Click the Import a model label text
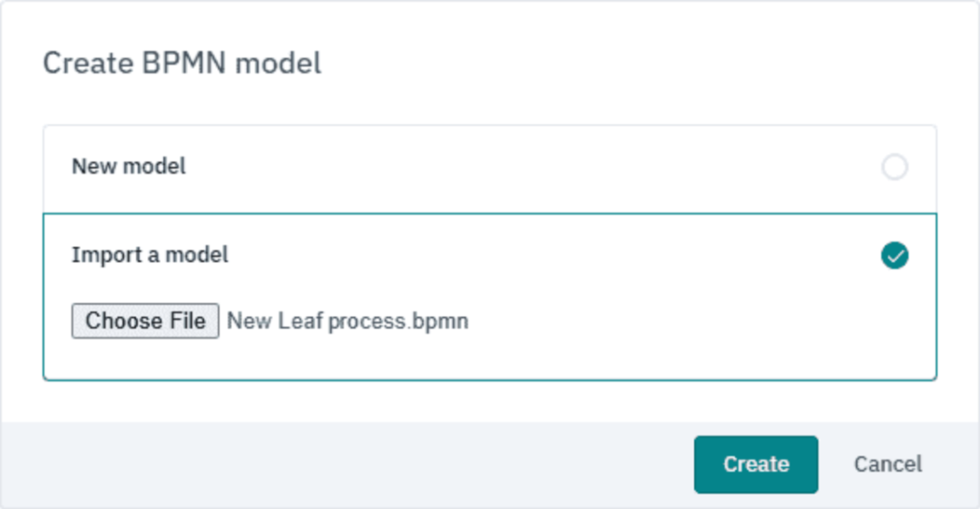The width and height of the screenshot is (980, 509). pyautogui.click(x=150, y=255)
